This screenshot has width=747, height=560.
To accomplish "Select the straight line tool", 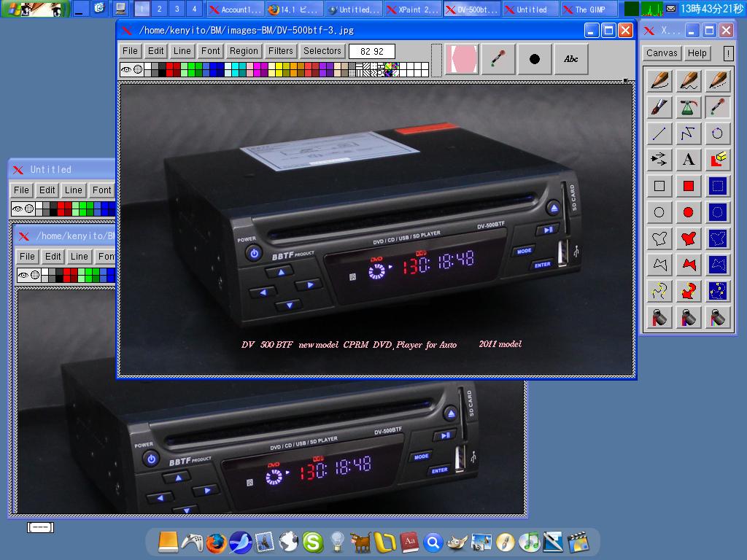I will point(659,133).
